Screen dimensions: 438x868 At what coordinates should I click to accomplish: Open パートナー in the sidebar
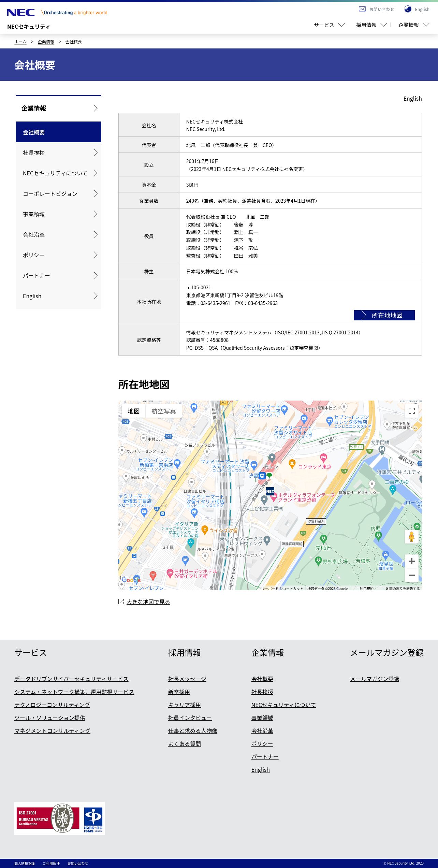pyautogui.click(x=59, y=275)
